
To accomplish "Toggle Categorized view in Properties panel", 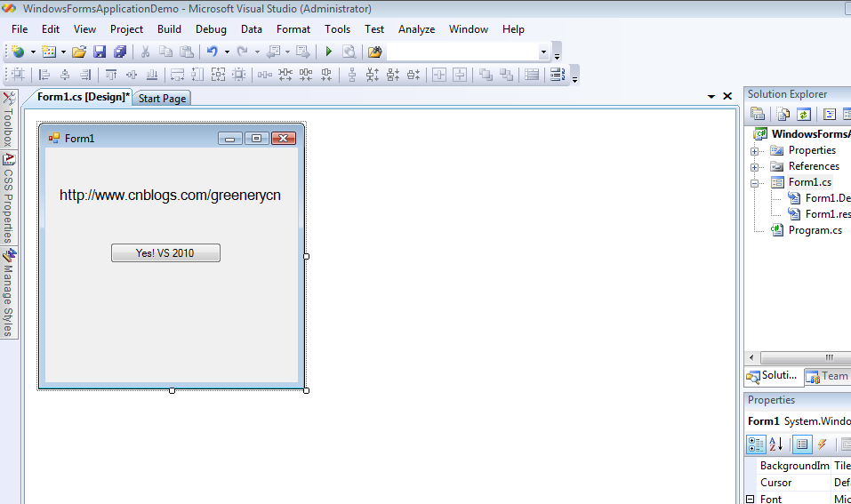I will 756,444.
